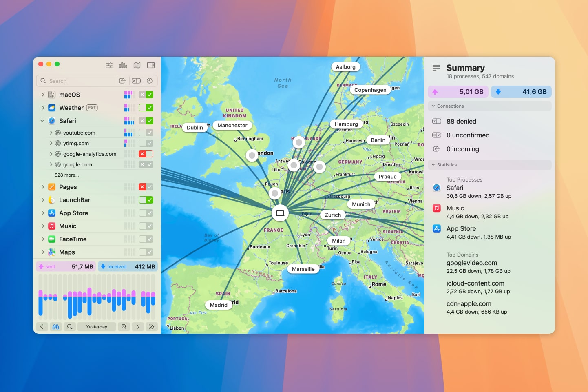Collapse the Safari process row

tap(42, 121)
